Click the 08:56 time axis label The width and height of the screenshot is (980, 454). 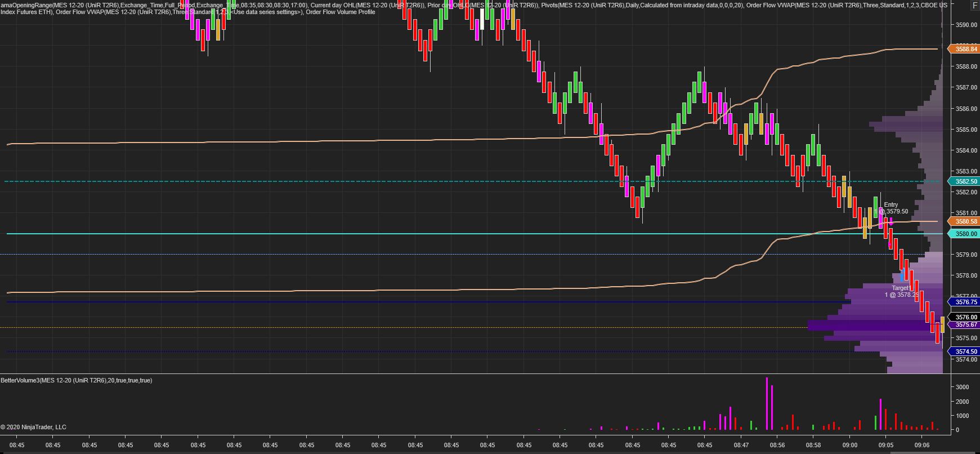coord(777,445)
